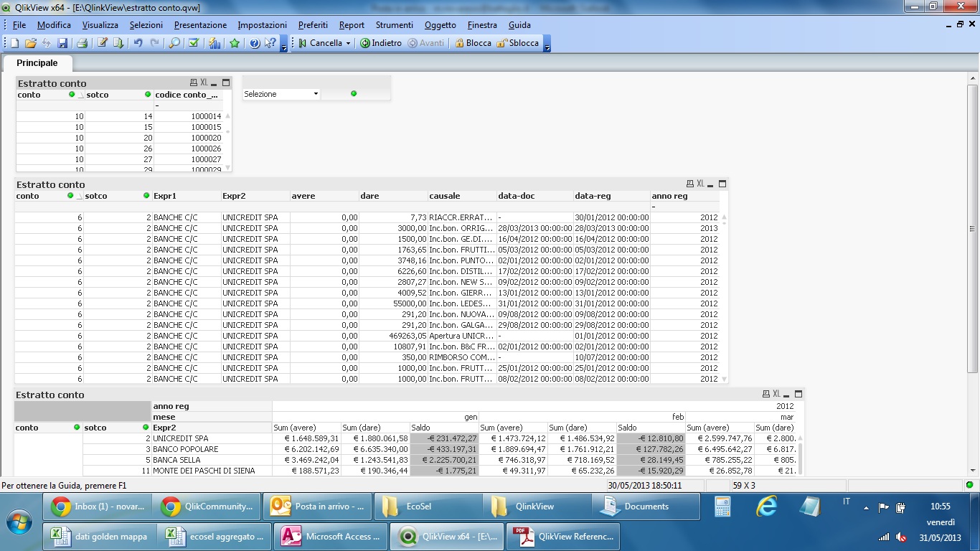
Task: Click the Refresh document icon beside Open
Action: click(47, 43)
